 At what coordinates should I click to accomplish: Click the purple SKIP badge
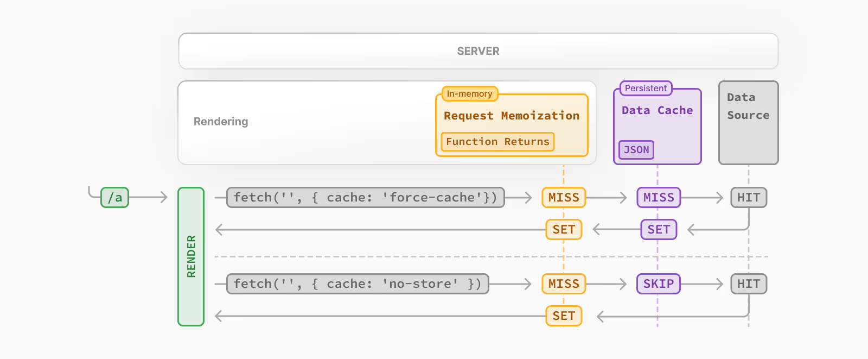click(659, 284)
